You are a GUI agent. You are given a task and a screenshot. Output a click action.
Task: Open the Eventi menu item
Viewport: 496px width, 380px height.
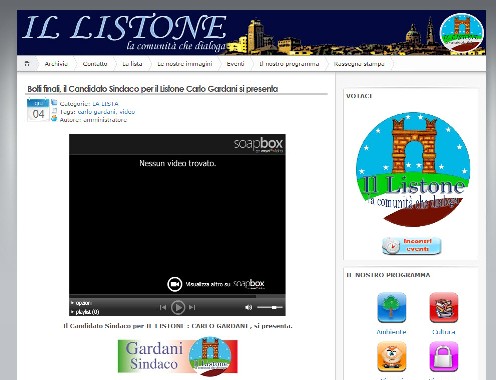point(235,64)
